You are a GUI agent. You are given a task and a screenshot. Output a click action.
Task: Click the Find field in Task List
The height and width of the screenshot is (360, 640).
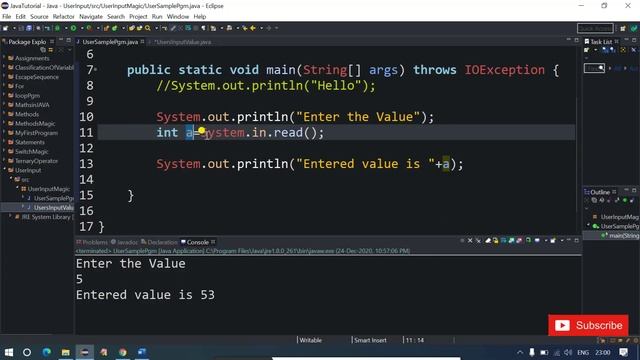coord(594,68)
